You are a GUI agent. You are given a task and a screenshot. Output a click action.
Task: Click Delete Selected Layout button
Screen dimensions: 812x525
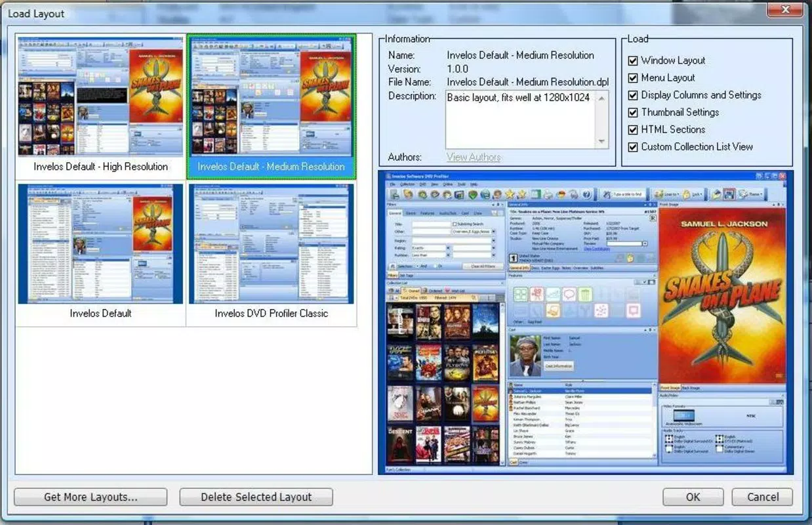click(x=256, y=497)
